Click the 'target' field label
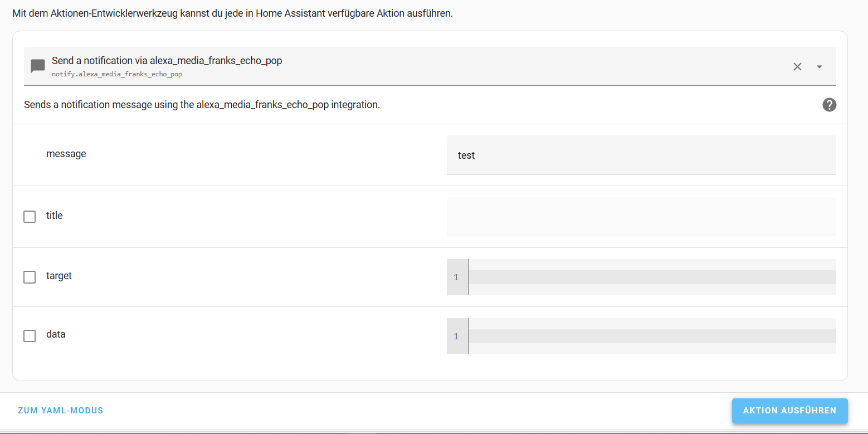 point(59,276)
